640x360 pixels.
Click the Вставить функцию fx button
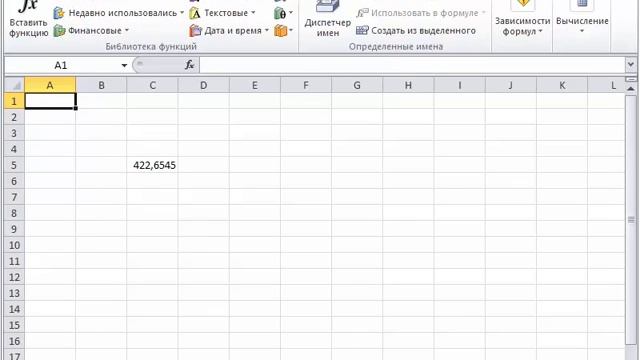(29, 19)
